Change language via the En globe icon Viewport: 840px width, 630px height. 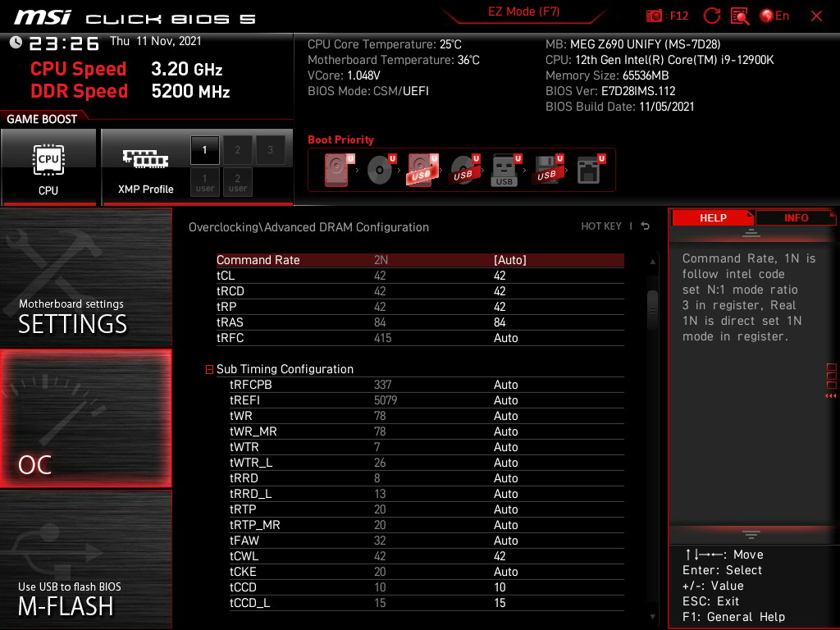pyautogui.click(x=774, y=16)
